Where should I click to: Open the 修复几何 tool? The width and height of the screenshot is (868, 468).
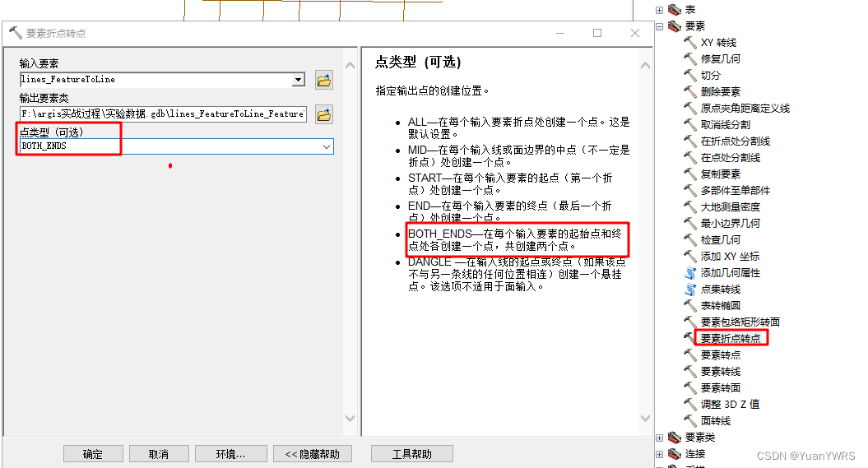720,58
